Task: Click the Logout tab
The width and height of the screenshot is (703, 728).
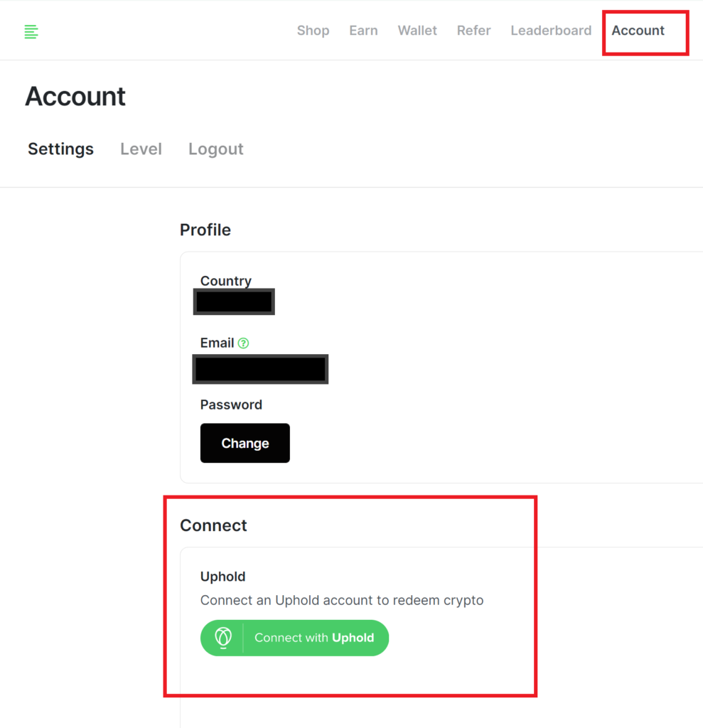Action: tap(215, 149)
